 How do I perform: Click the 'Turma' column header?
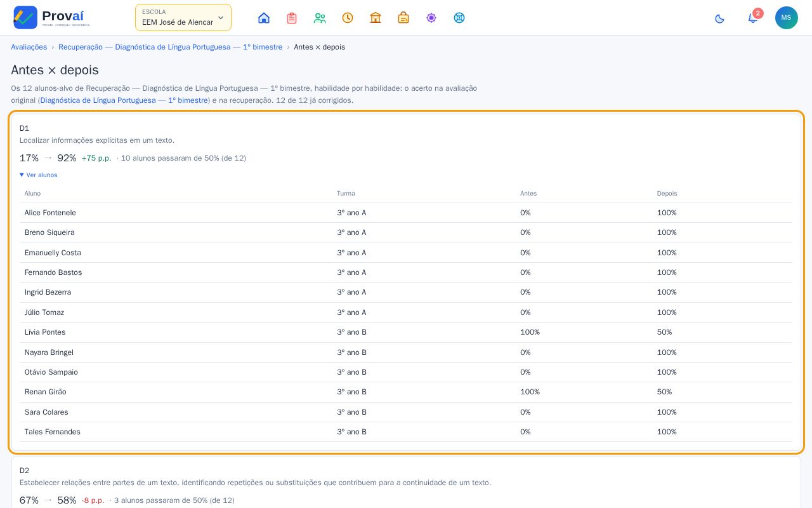tap(346, 193)
